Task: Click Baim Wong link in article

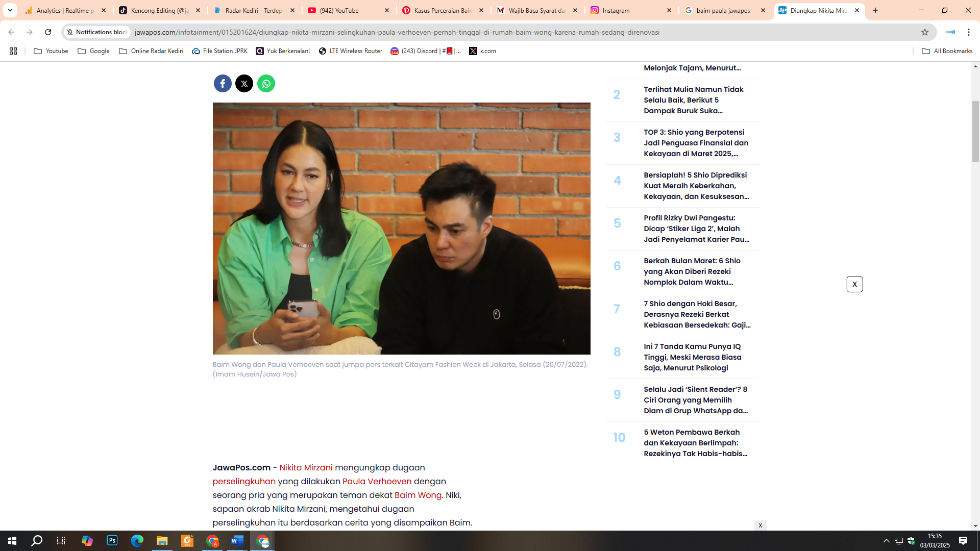Action: pos(418,495)
